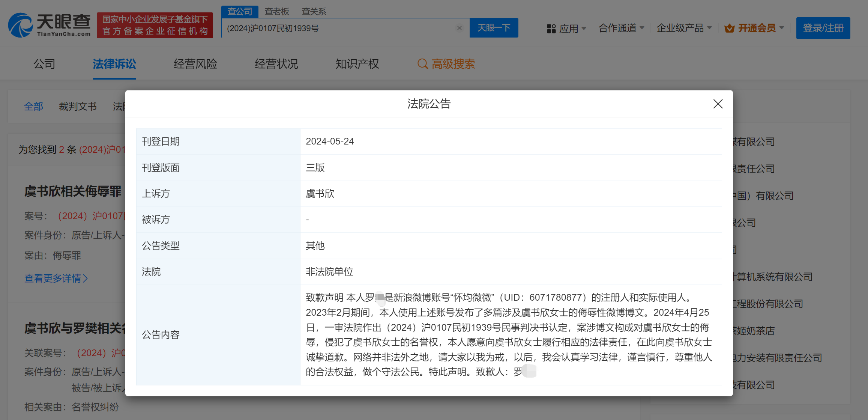Clear the search box with X icon
This screenshot has height=420, width=868.
pos(459,28)
